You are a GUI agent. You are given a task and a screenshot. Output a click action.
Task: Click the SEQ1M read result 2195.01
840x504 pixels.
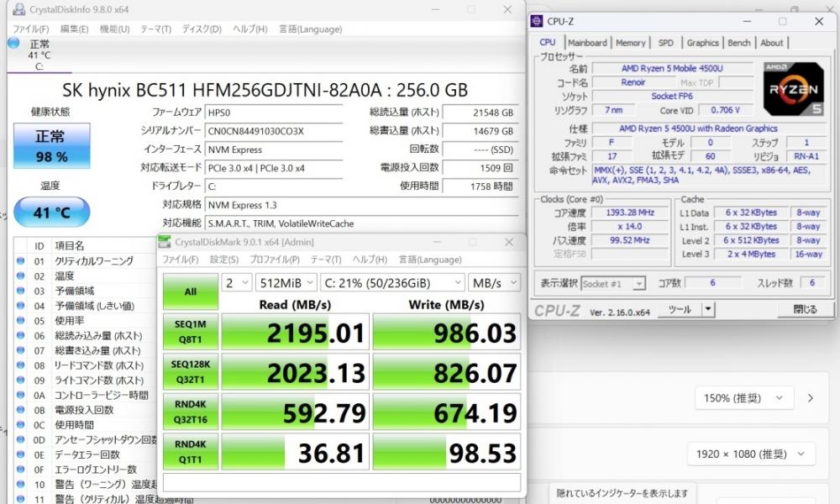click(295, 332)
